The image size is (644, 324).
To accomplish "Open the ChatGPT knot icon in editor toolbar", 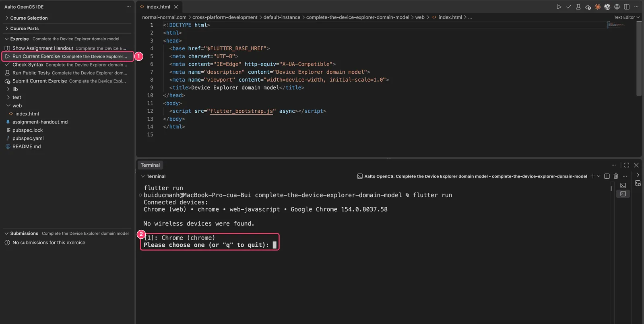I will (x=607, y=7).
